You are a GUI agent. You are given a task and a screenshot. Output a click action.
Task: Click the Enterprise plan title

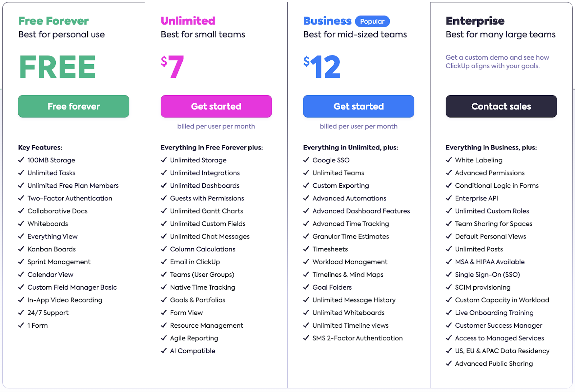[475, 21]
